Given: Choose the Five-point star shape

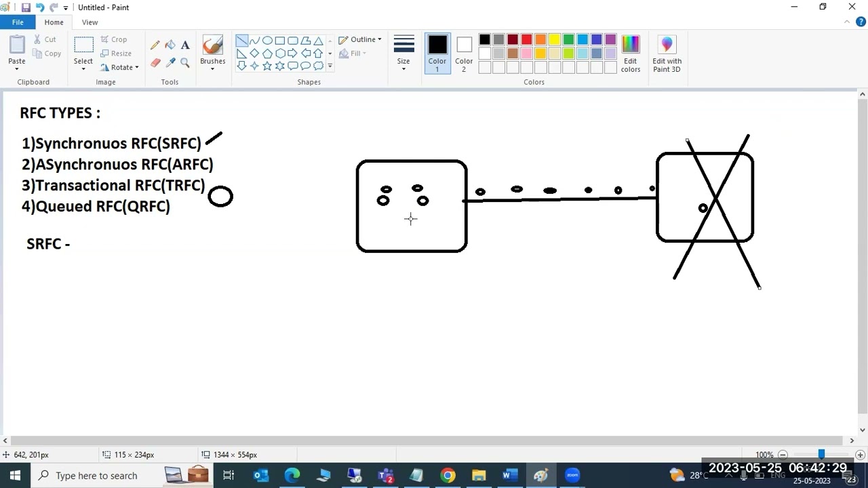Looking at the screenshot, I should 267,66.
